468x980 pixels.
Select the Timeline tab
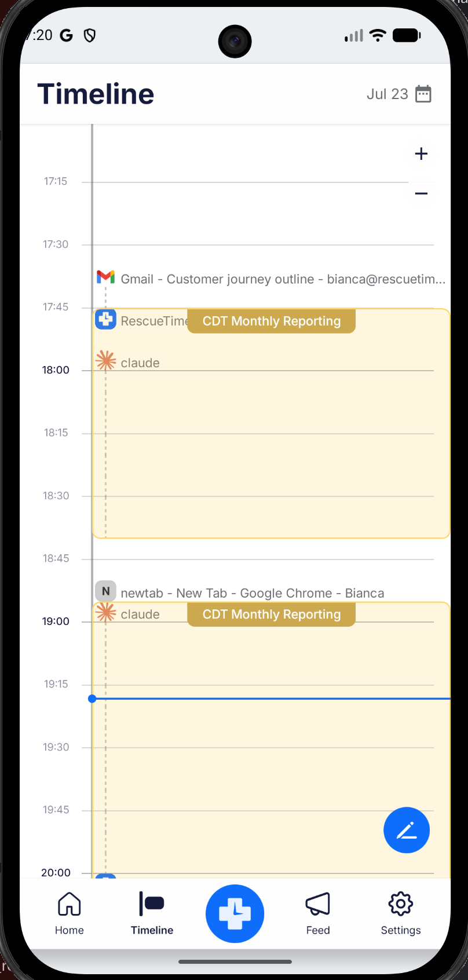pos(152,913)
